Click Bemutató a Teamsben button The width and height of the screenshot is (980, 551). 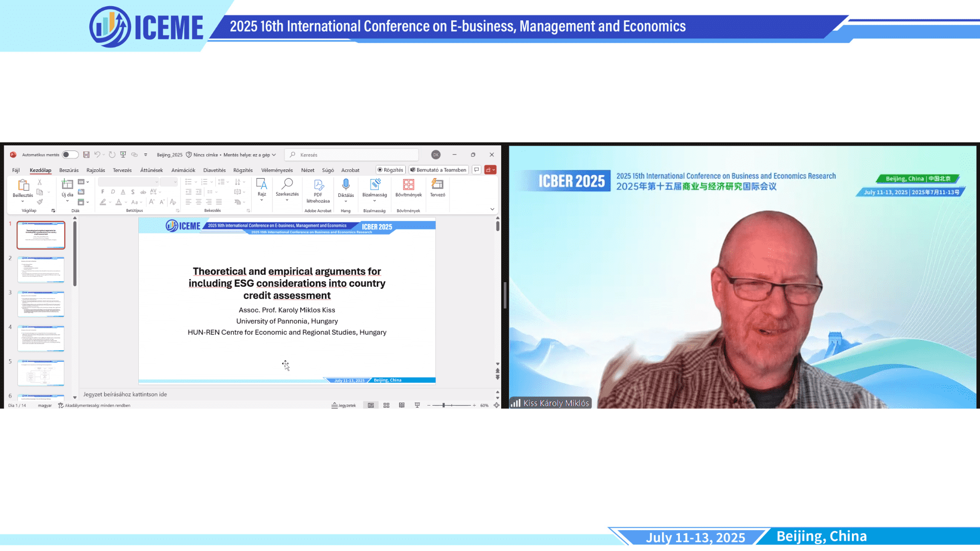[x=438, y=170]
